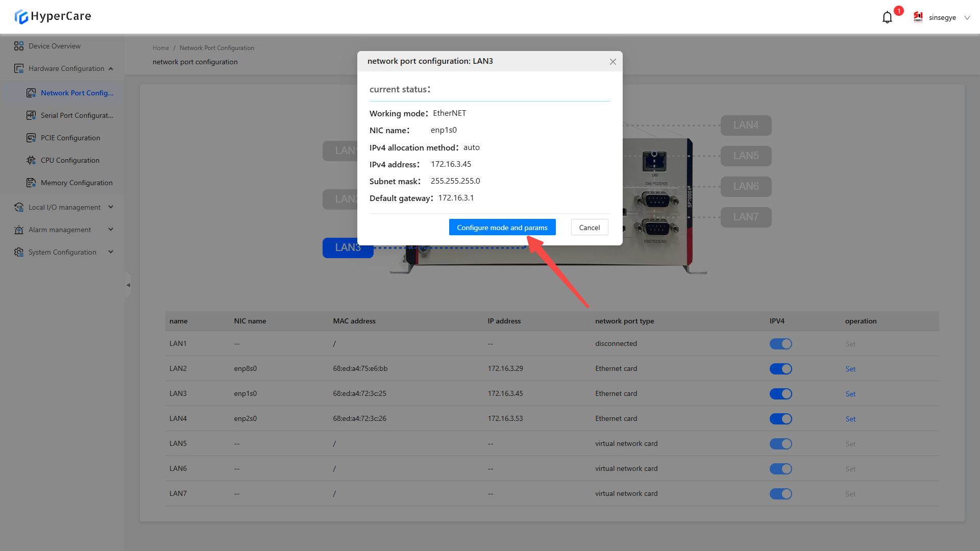Click the Alarm management icon

tap(19, 230)
